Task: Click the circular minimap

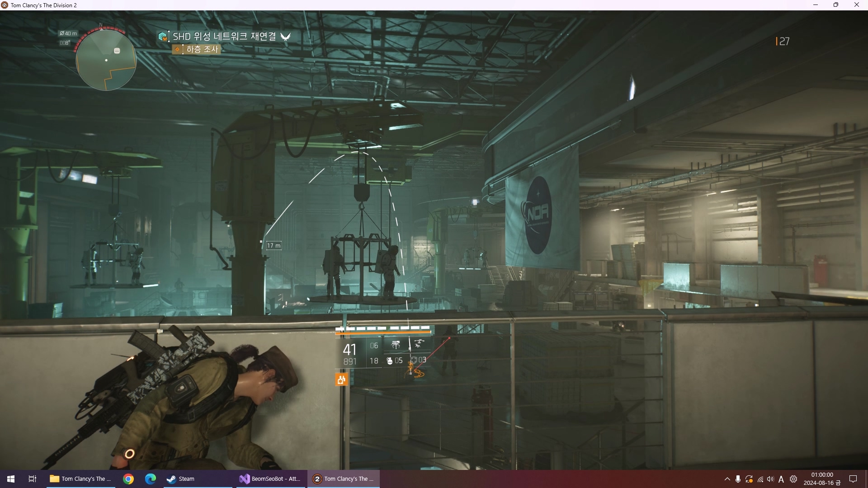Action: click(106, 60)
